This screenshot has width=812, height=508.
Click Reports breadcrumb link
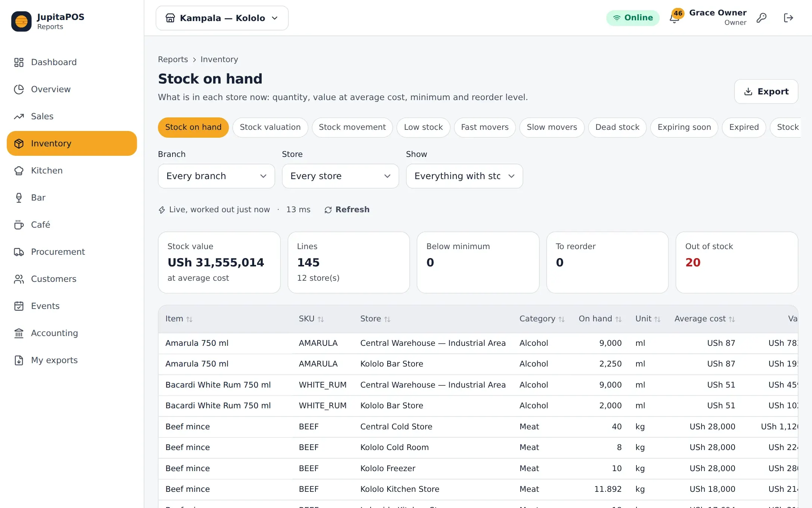tap(173, 59)
